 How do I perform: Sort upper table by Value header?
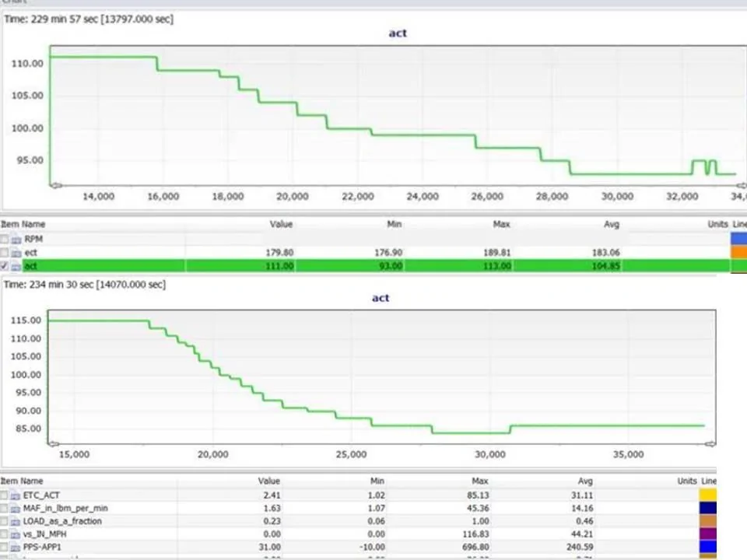pyautogui.click(x=281, y=224)
